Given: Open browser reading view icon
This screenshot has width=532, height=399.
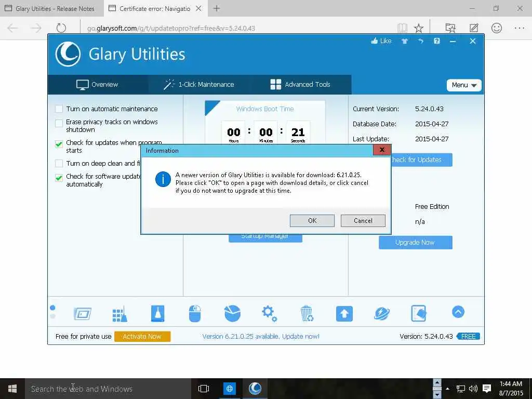Looking at the screenshot, I should [402, 28].
